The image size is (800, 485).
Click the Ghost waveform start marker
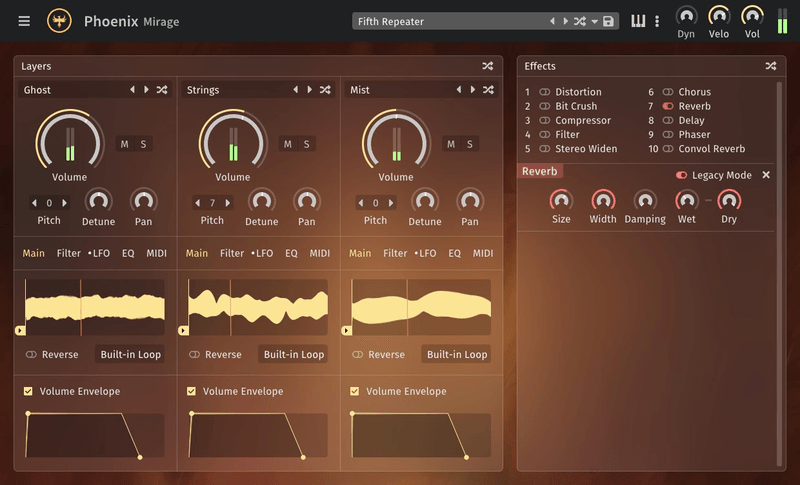tap(20, 330)
